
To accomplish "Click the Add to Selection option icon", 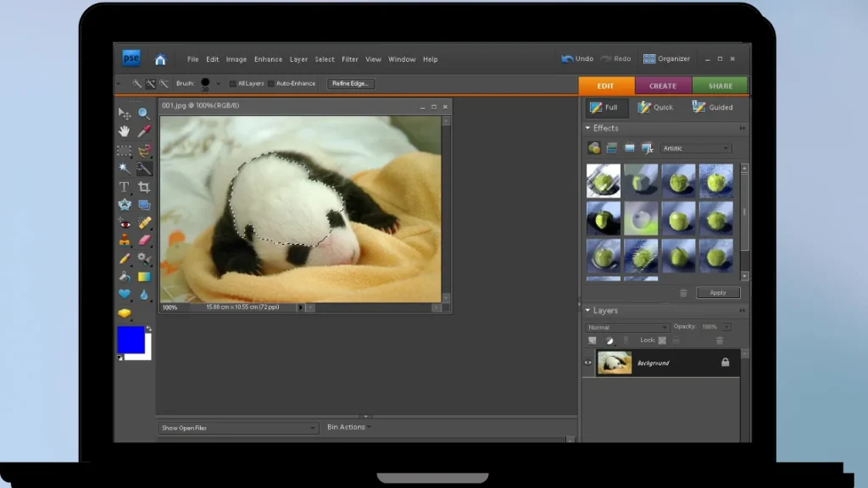I will [x=150, y=84].
